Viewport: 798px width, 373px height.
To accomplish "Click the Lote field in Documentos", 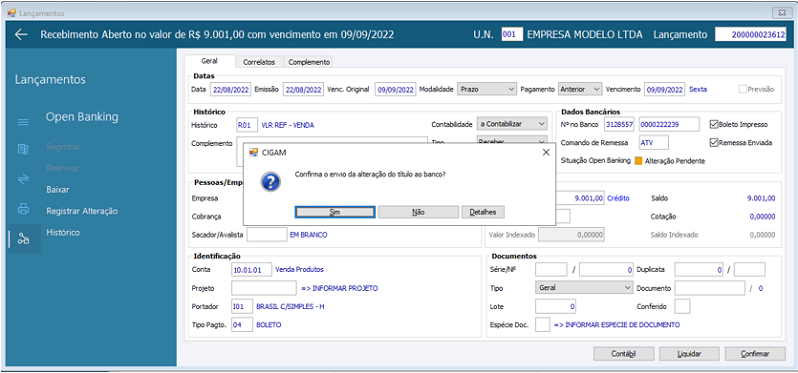I will click(556, 307).
